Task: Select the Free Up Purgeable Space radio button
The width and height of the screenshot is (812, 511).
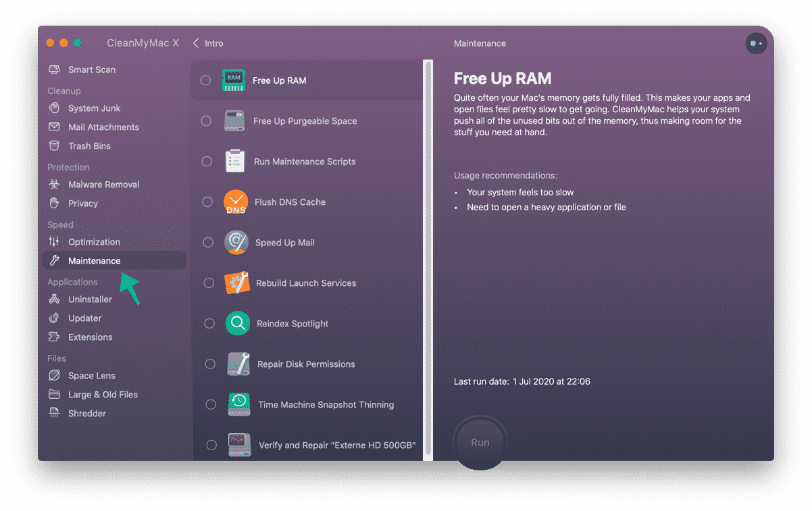Action: (x=206, y=121)
